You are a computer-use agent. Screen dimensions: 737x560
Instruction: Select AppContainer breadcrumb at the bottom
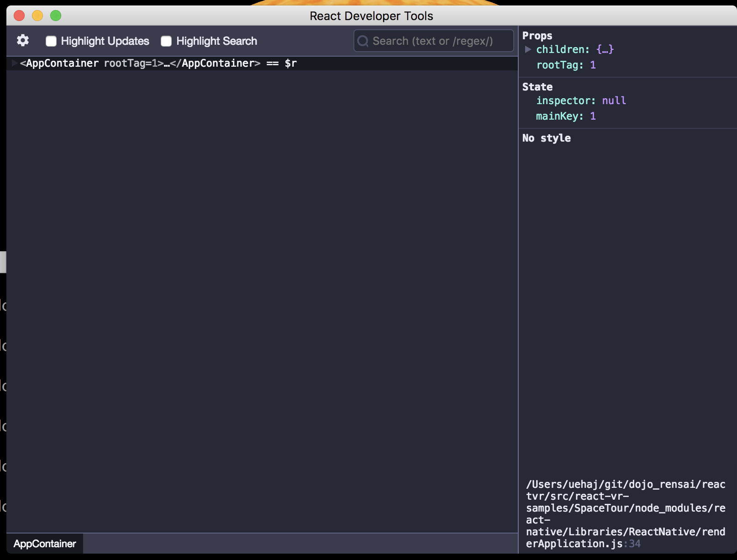tap(45, 544)
